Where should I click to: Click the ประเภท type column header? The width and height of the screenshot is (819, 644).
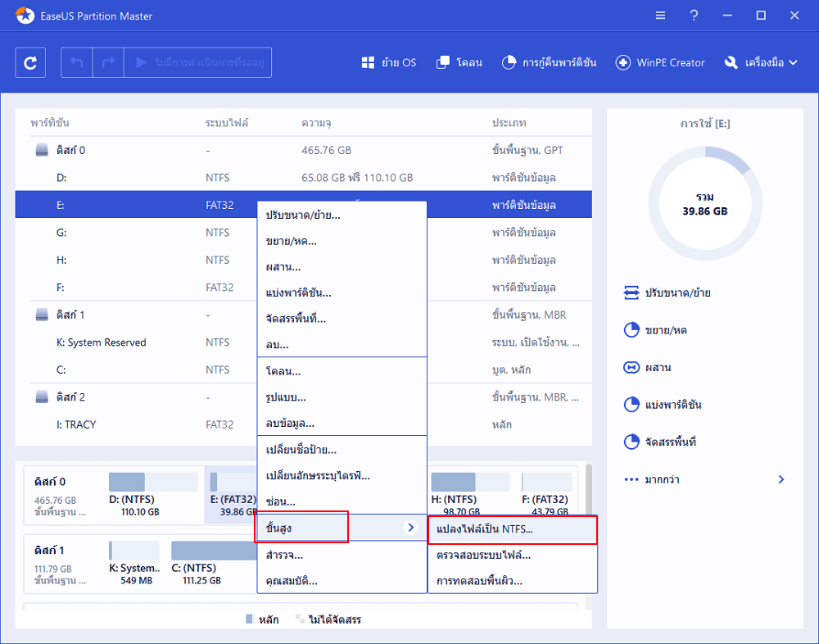tap(509, 123)
